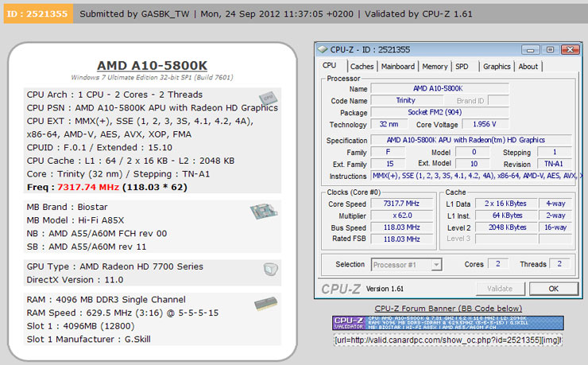Click the CPU-Z title bar app icon
588x365 pixels.
(323, 49)
